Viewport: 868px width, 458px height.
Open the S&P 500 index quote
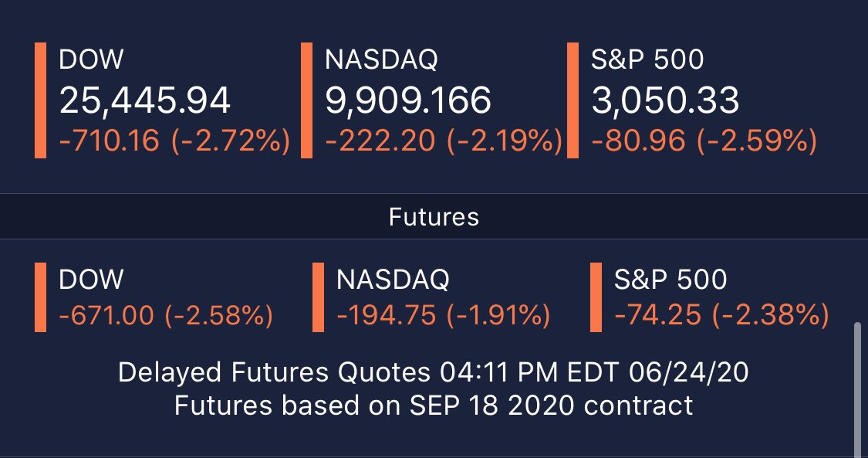point(647,60)
